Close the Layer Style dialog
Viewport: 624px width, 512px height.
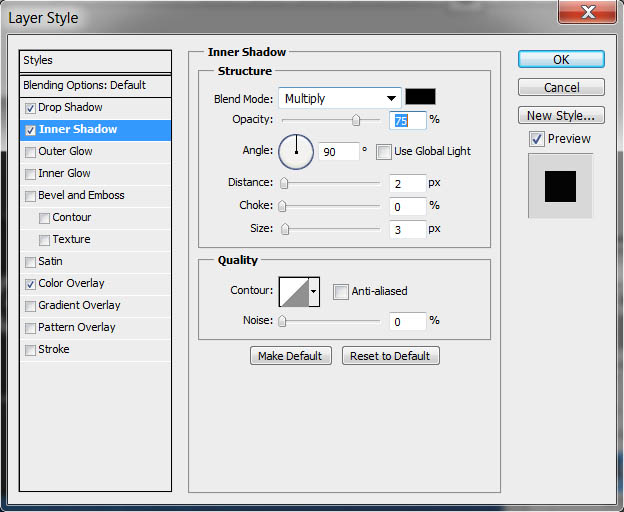coord(587,12)
